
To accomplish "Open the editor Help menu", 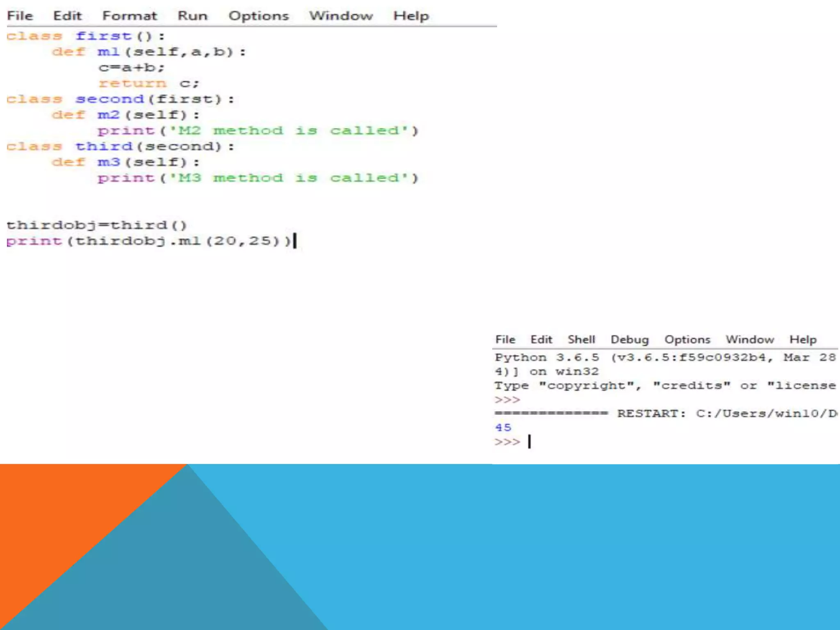I will pyautogui.click(x=411, y=16).
